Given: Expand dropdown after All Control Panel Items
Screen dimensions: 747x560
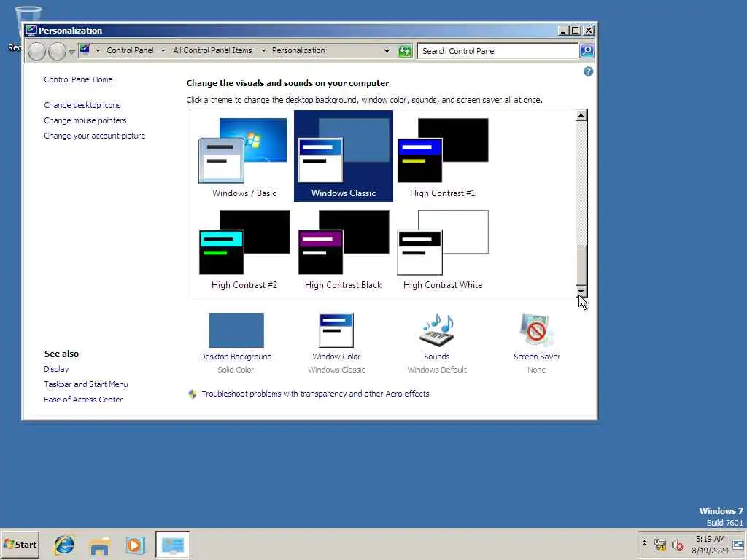Looking at the screenshot, I should [263, 50].
